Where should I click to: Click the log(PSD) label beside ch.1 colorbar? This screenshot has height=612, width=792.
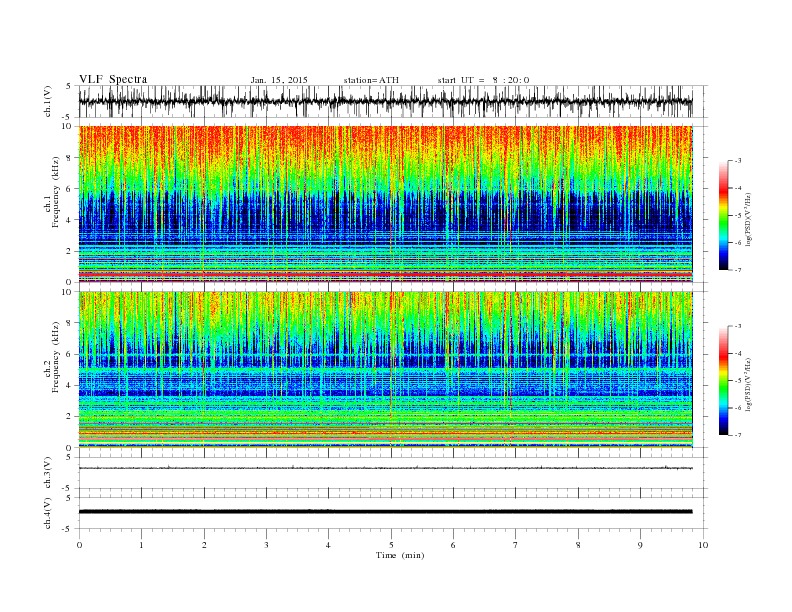click(x=748, y=219)
